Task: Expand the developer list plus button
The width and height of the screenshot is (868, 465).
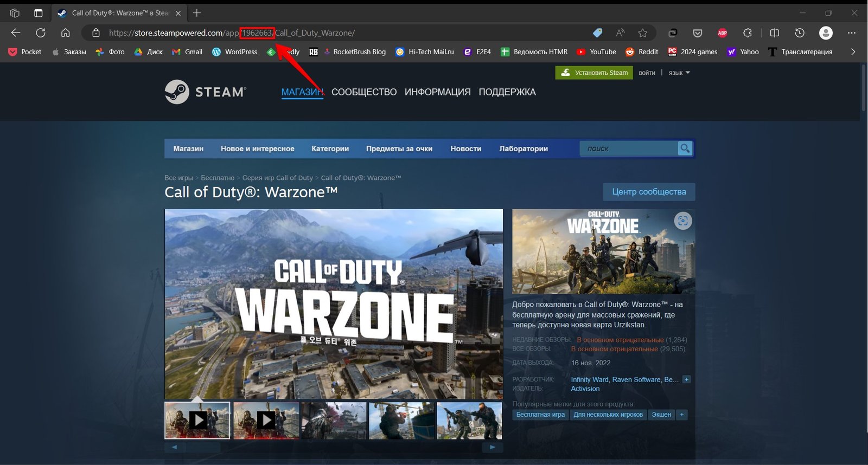Action: point(686,379)
